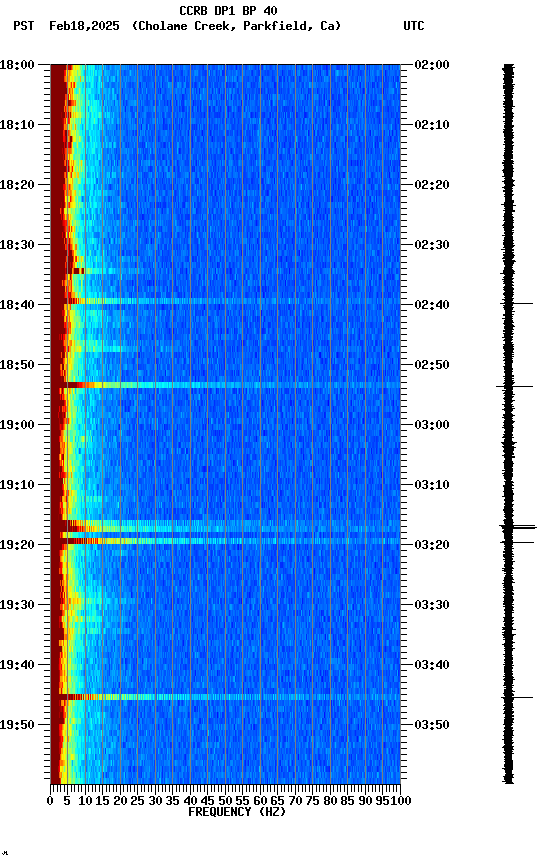
Task: Click the "UTC" timezone label
Action: click(414, 26)
